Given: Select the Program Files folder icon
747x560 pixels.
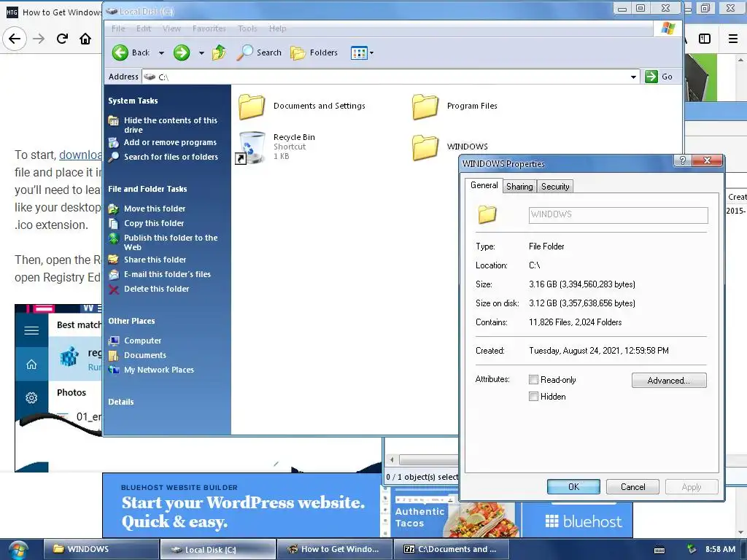Looking at the screenshot, I should [x=425, y=106].
